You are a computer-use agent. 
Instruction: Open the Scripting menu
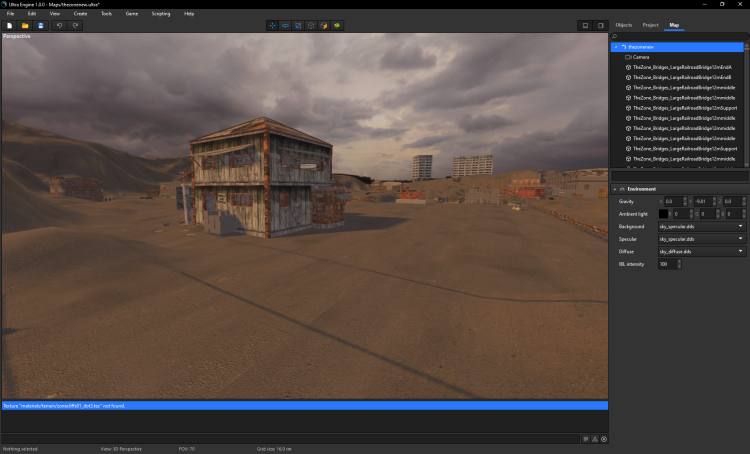pyautogui.click(x=160, y=14)
